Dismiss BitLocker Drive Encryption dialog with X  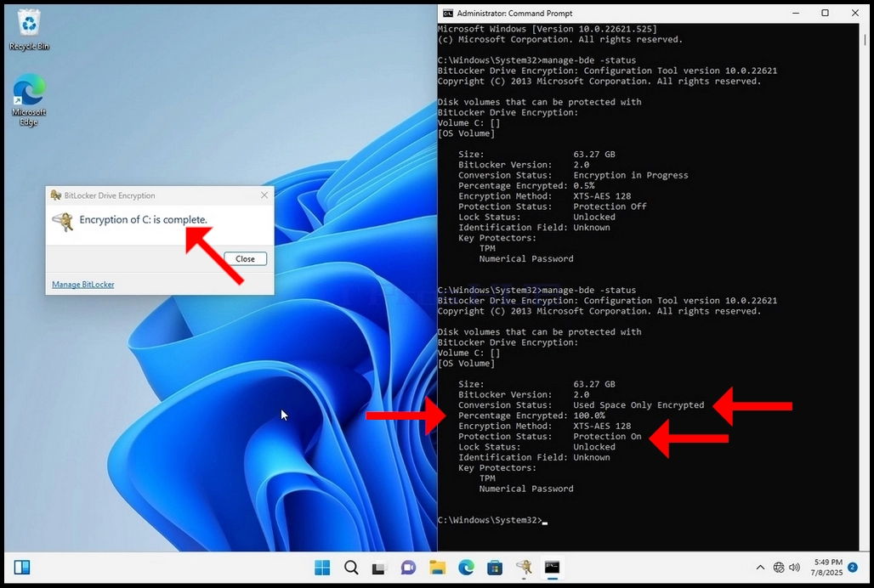[x=264, y=195]
